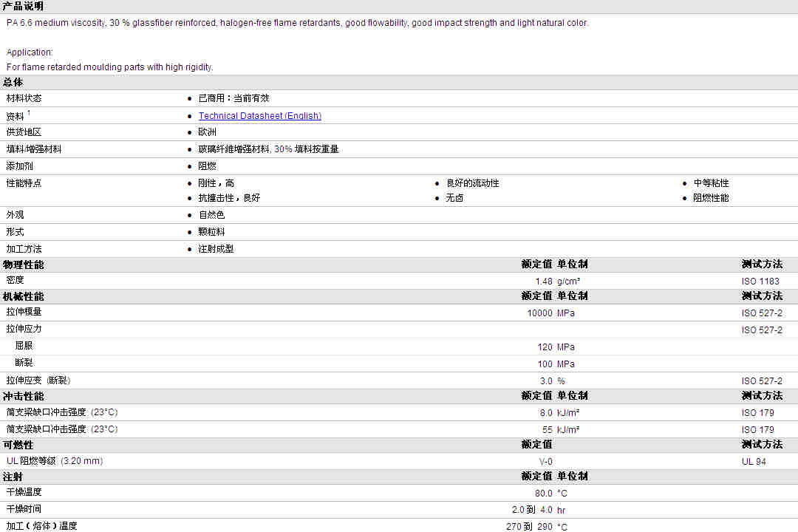Click the 100 MPa break value
This screenshot has height=532, width=798.
point(556,364)
